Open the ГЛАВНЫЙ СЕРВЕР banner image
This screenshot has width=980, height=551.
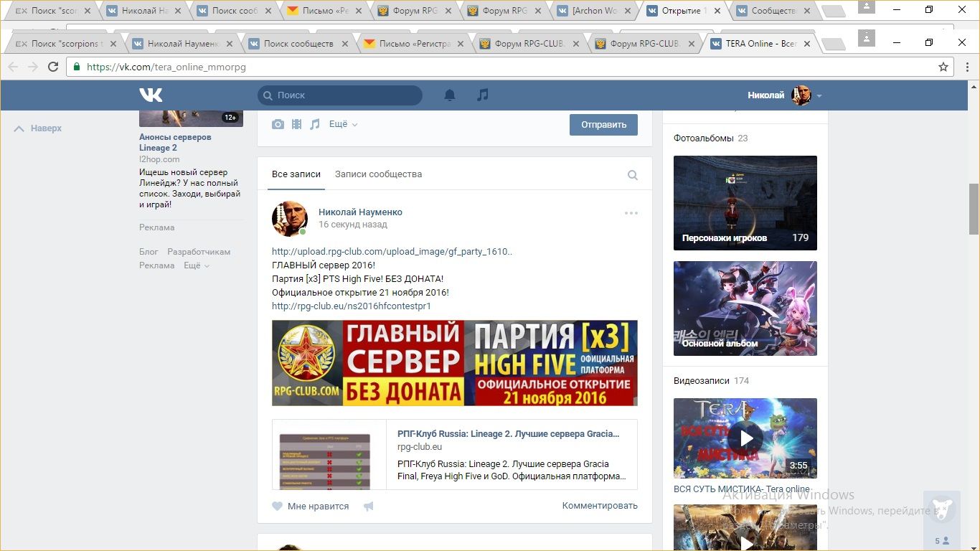[455, 363]
